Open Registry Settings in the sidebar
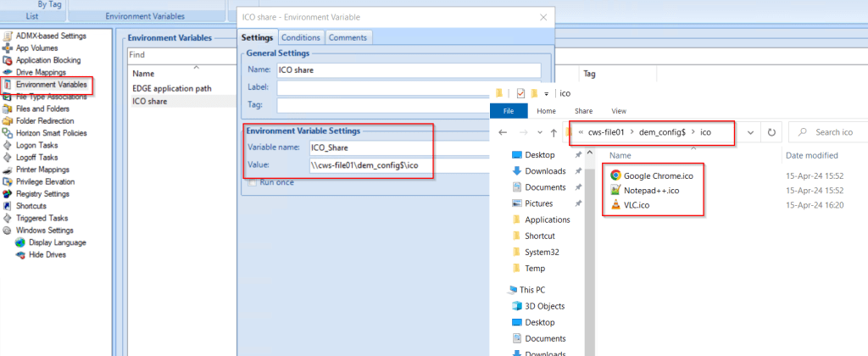The width and height of the screenshot is (868, 356). pos(46,193)
